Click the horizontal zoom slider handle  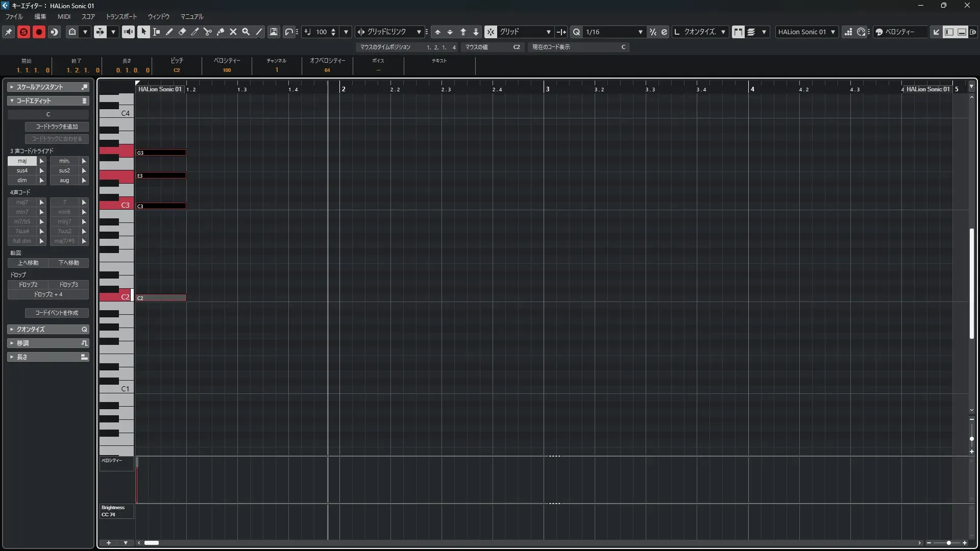(948, 543)
